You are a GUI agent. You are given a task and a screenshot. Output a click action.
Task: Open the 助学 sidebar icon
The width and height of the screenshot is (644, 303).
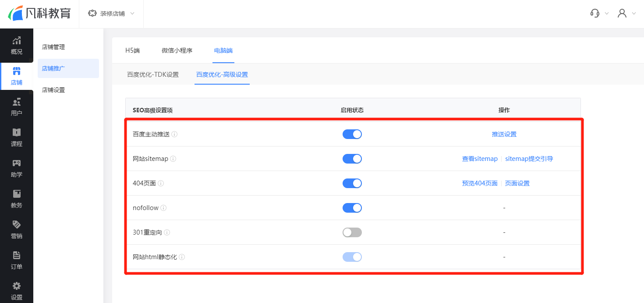tap(17, 163)
